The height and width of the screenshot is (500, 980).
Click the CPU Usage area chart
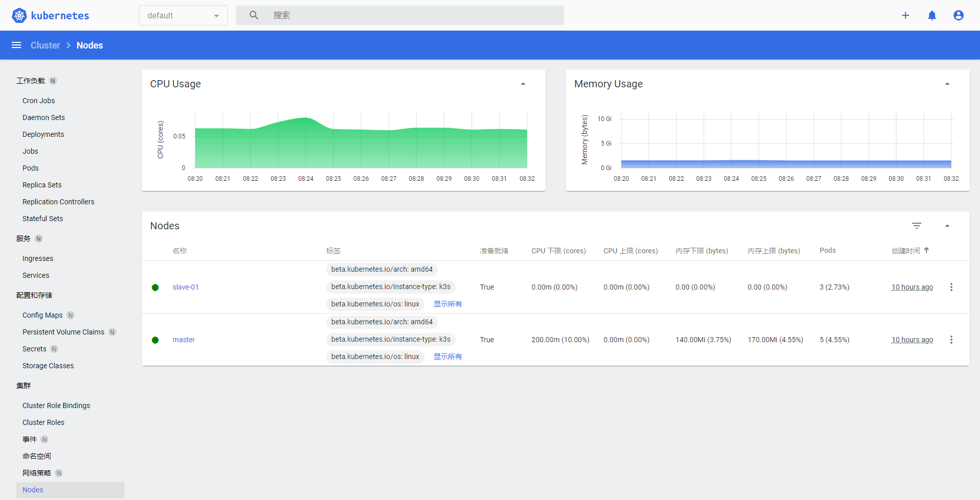[361, 142]
